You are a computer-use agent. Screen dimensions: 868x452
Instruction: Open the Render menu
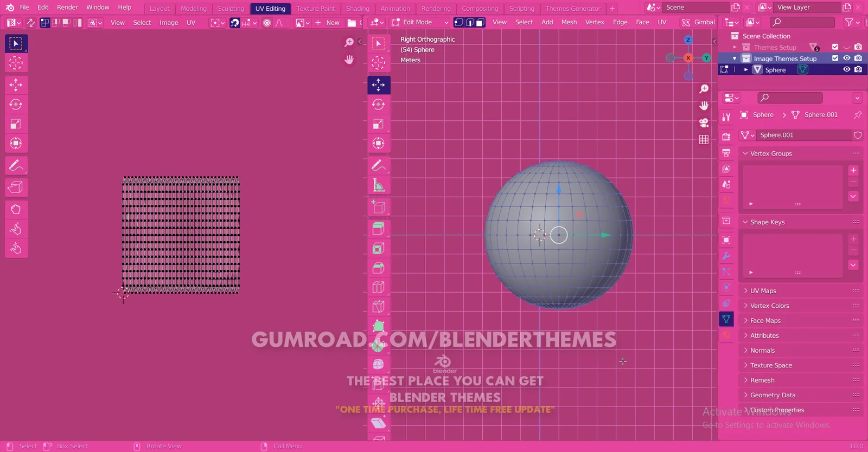coord(67,8)
